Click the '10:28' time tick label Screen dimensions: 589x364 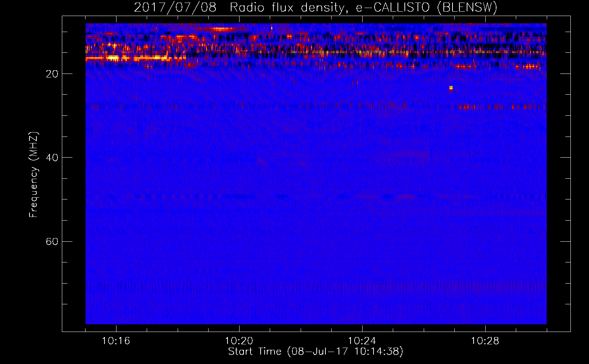click(x=485, y=341)
